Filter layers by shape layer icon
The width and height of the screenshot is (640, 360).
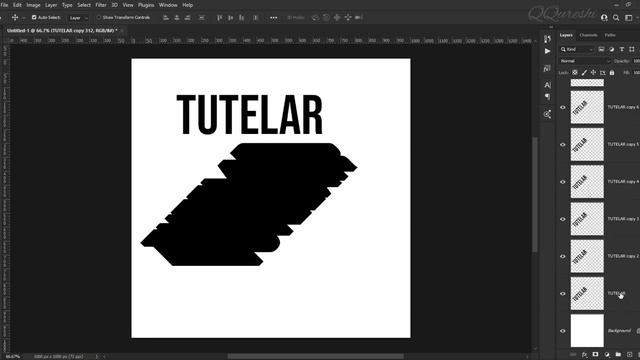[x=632, y=49]
